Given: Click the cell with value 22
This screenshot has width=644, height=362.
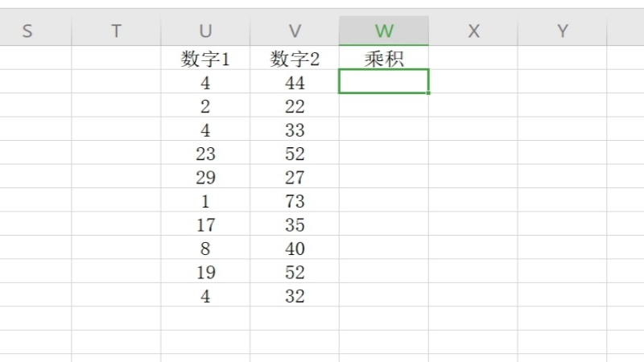Looking at the screenshot, I should [x=295, y=106].
